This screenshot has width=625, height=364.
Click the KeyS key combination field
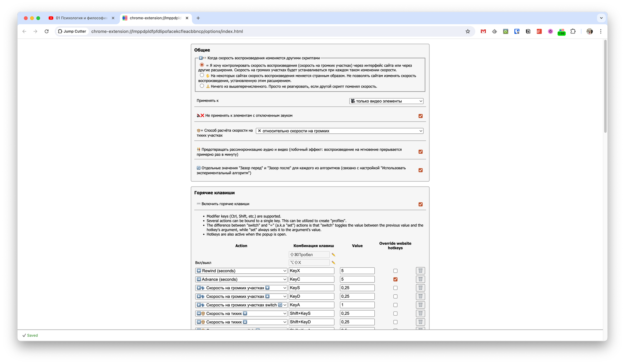pyautogui.click(x=311, y=288)
